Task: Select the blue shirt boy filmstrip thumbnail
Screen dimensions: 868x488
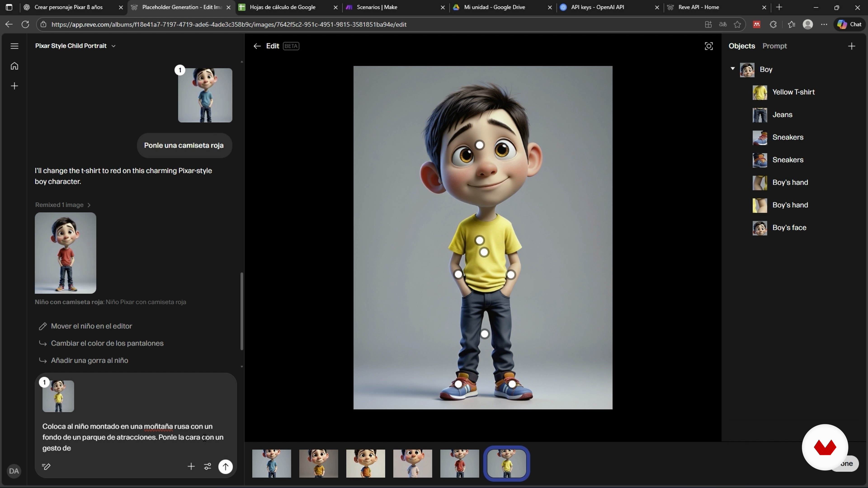Action: coord(271,463)
